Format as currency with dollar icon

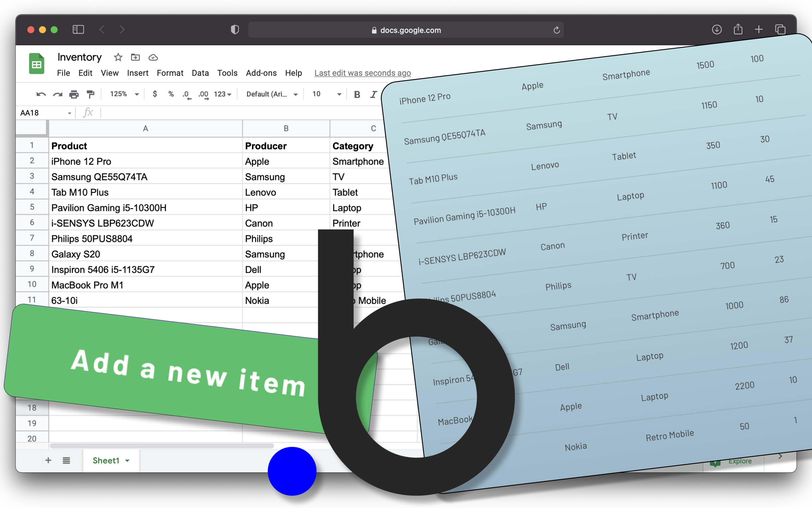(155, 94)
